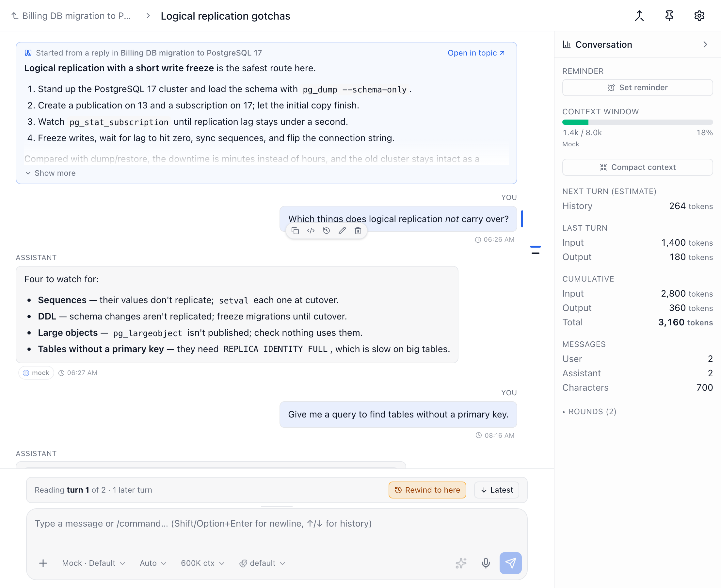721x588 pixels.
Task: Click the sparkle enhance prompt icon
Action: (x=461, y=563)
